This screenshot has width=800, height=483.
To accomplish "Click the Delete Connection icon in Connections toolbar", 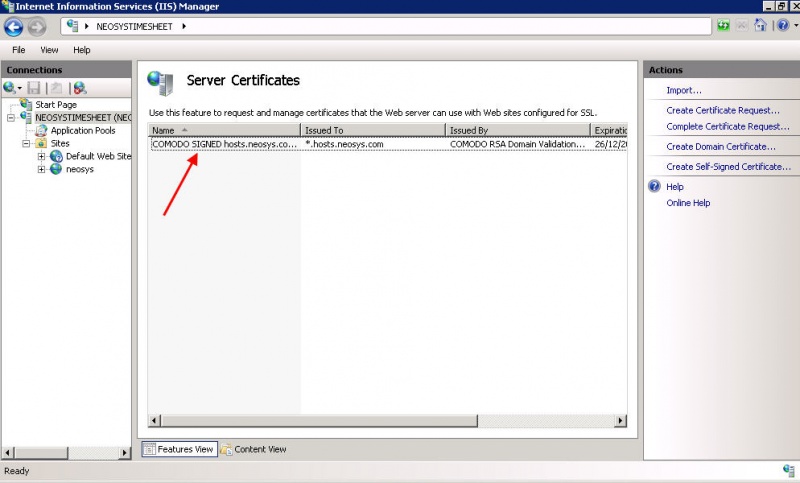I will coord(80,88).
